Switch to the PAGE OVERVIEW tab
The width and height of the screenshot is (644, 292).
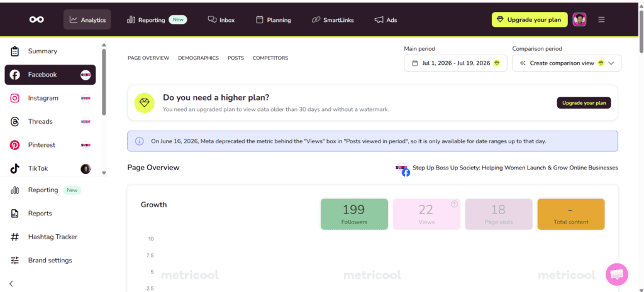click(148, 58)
